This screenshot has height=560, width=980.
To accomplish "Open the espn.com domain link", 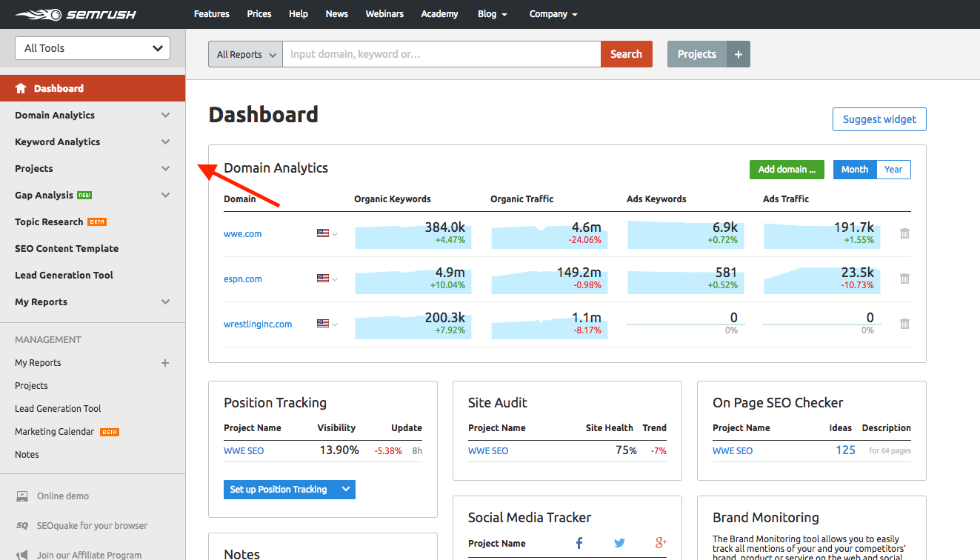I will pos(243,279).
